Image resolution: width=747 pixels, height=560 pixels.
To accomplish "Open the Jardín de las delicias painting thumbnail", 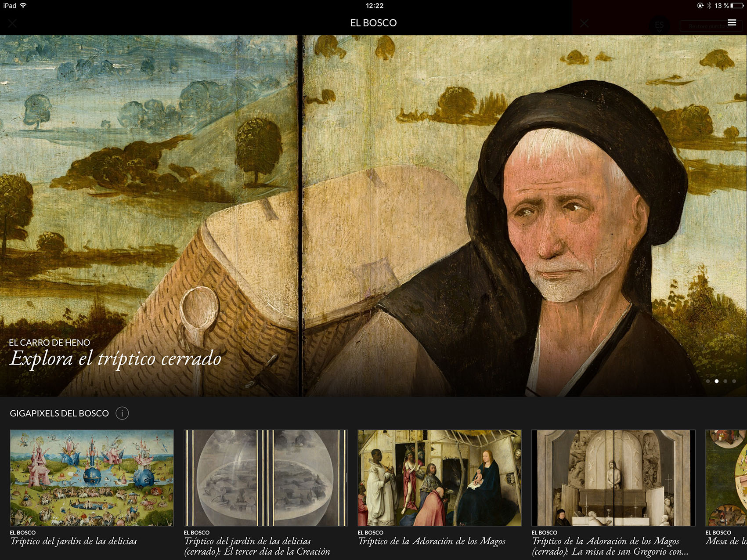I will pos(92,478).
